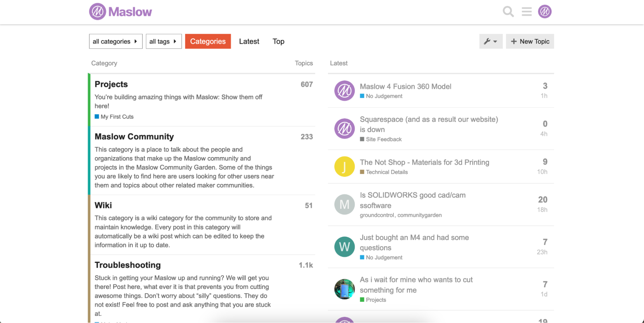Expand the all tags dropdown
Screen dimensions: 644x323
coord(163,42)
